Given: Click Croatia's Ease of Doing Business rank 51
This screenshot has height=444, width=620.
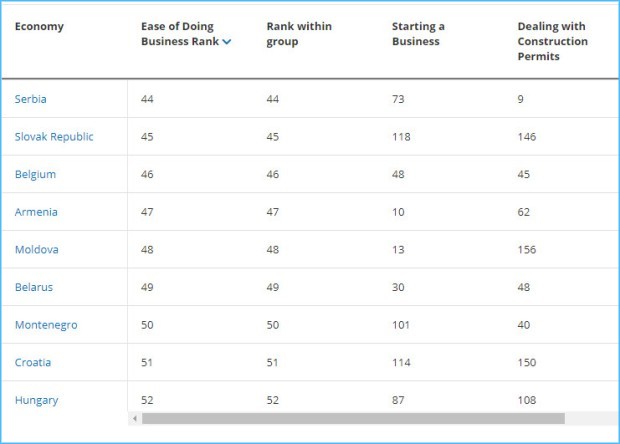Looking at the screenshot, I should (x=147, y=362).
